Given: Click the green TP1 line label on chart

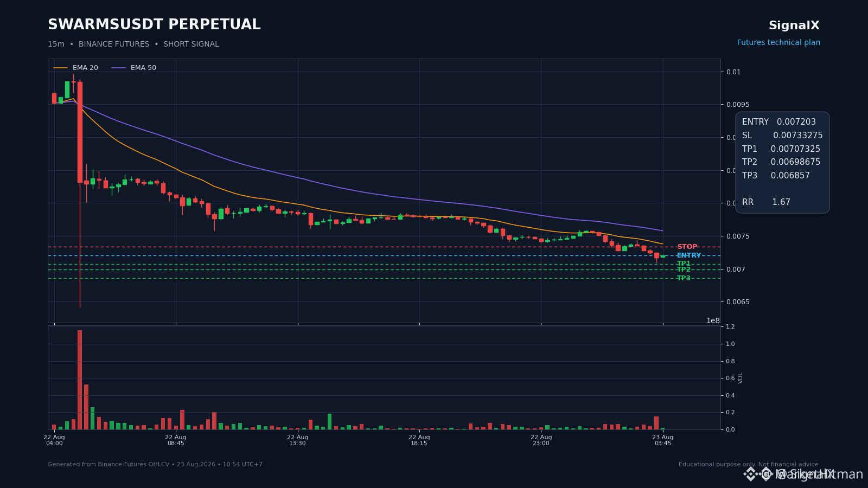Looking at the screenshot, I should [684, 264].
